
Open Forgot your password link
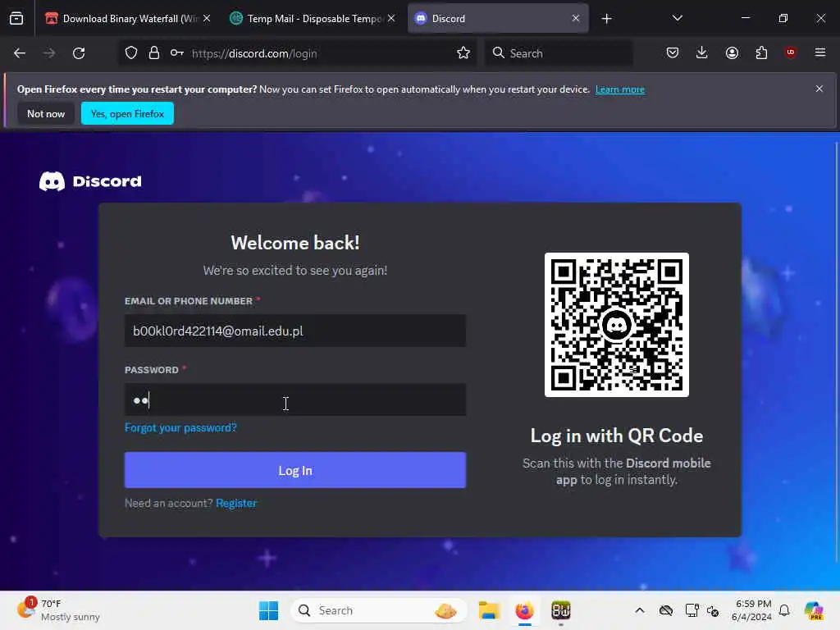point(180,427)
